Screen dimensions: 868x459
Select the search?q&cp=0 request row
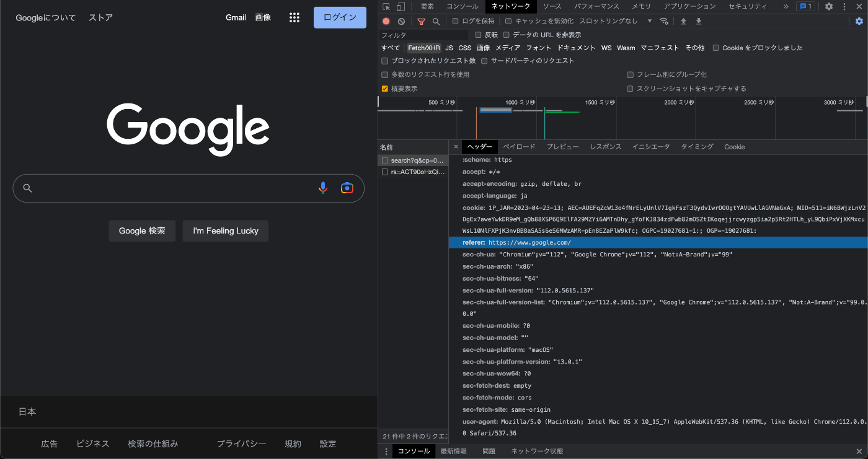pos(414,160)
